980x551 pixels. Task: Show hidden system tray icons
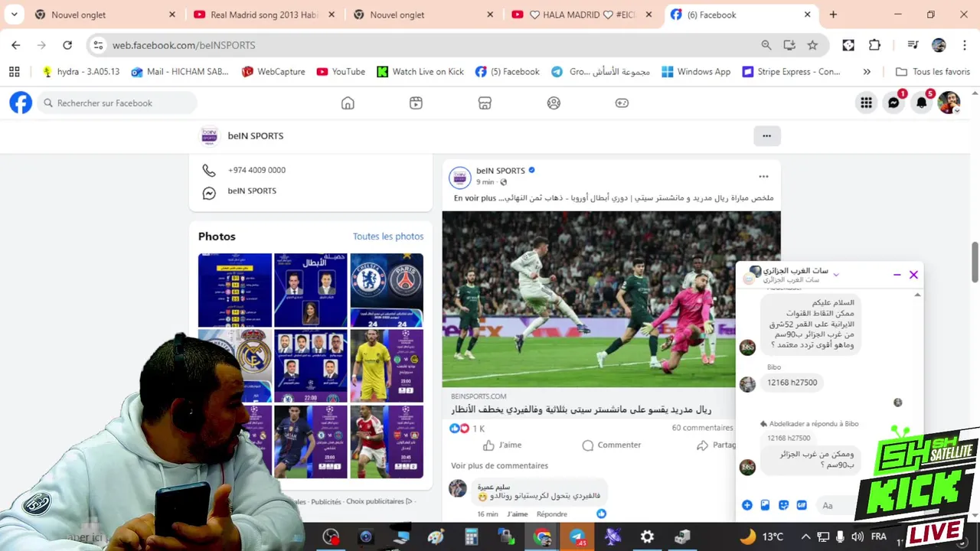click(x=805, y=537)
